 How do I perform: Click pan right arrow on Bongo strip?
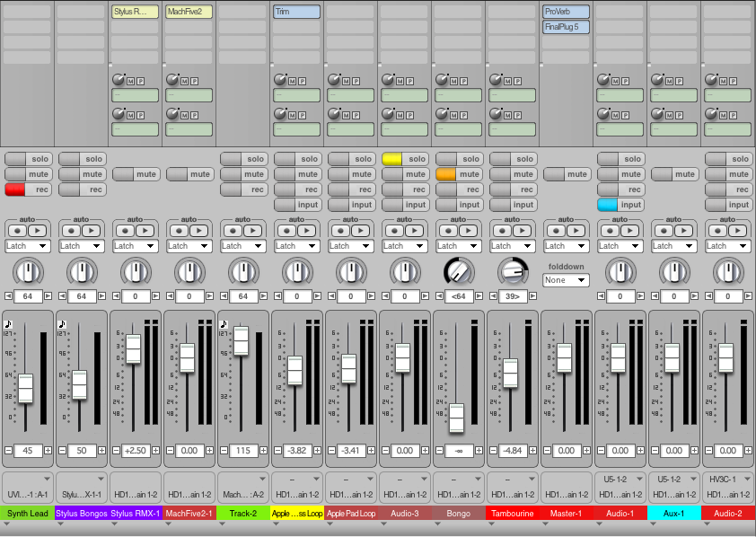[x=479, y=296]
